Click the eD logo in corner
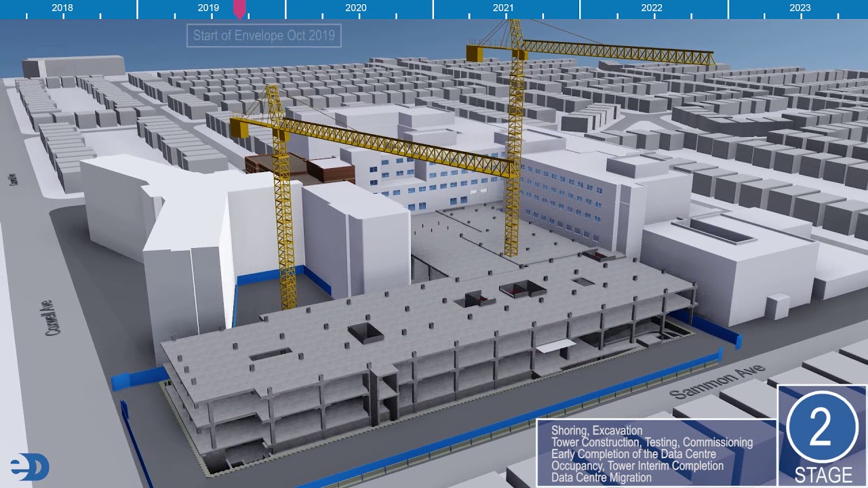The image size is (868, 488). point(29,468)
